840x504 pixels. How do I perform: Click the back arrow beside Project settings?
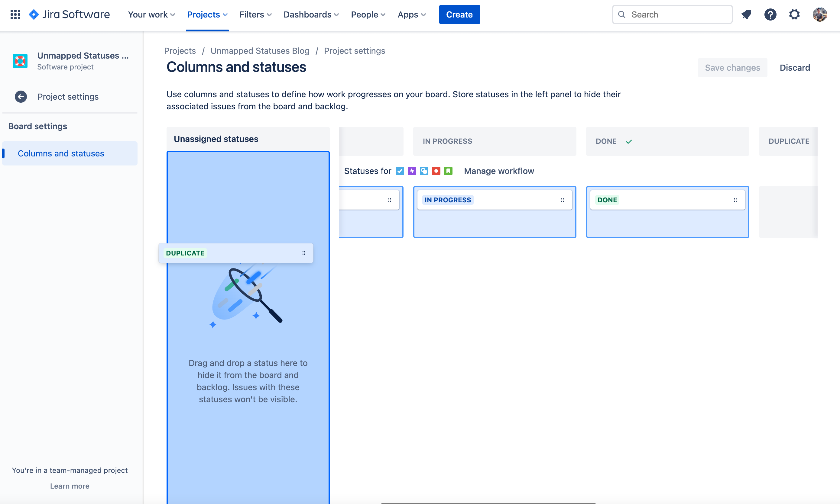tap(21, 97)
